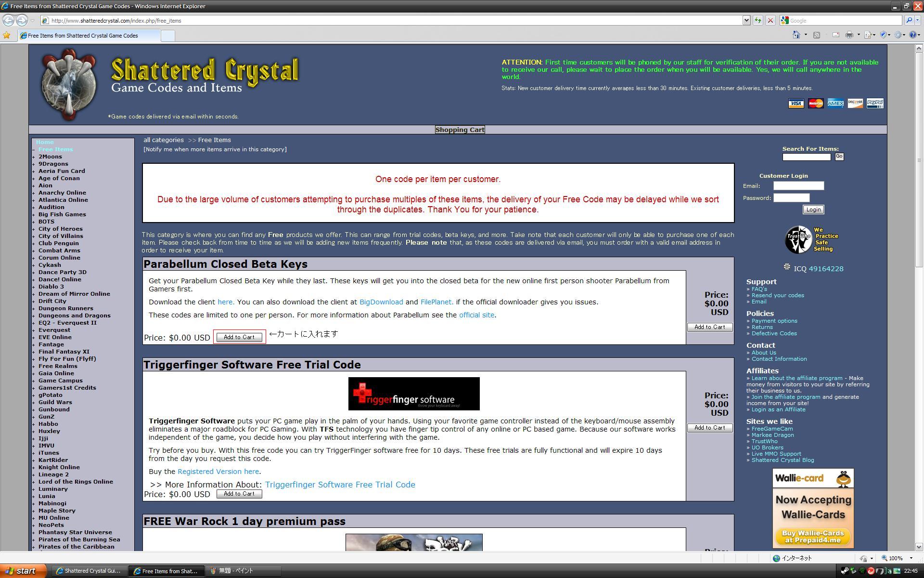The image size is (924, 578).
Task: Click the blue Help question mark icon
Action: 912,35
